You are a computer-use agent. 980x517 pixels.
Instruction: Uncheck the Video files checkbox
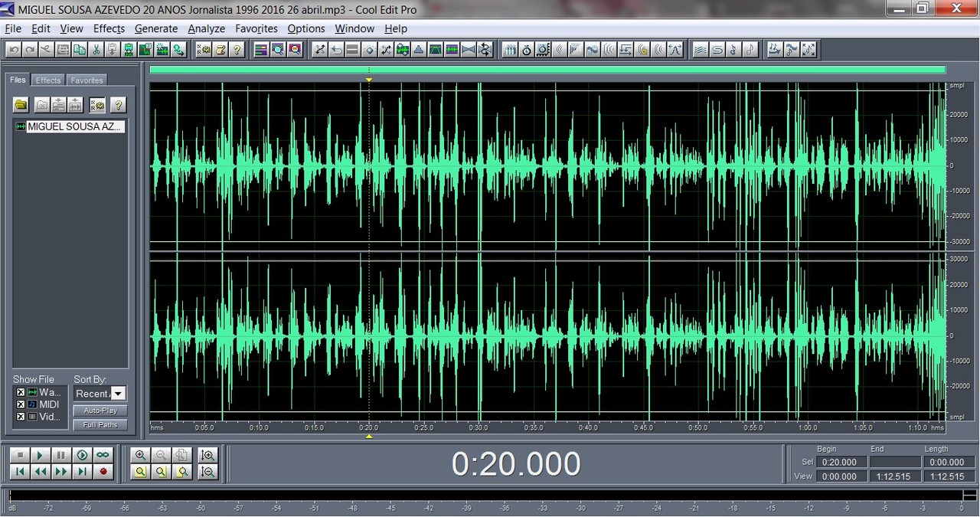click(21, 417)
